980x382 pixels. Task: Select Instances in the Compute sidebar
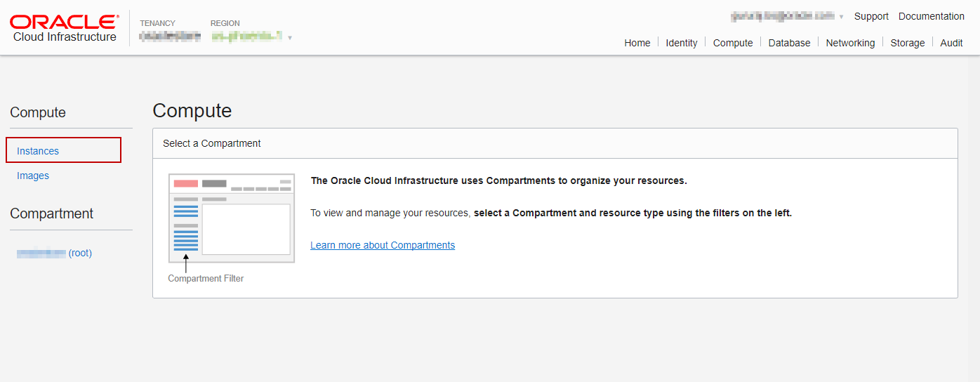tap(38, 151)
